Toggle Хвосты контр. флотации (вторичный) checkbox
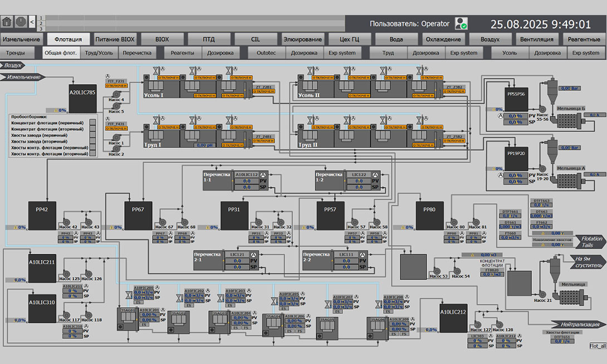This screenshot has width=607, height=364. (92, 154)
